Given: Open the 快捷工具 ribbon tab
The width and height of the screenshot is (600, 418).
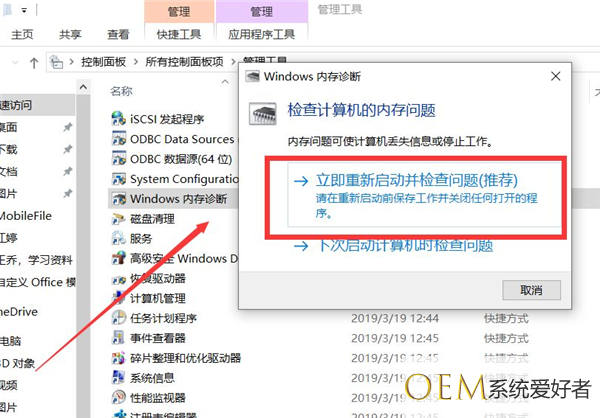Looking at the screenshot, I should [179, 34].
